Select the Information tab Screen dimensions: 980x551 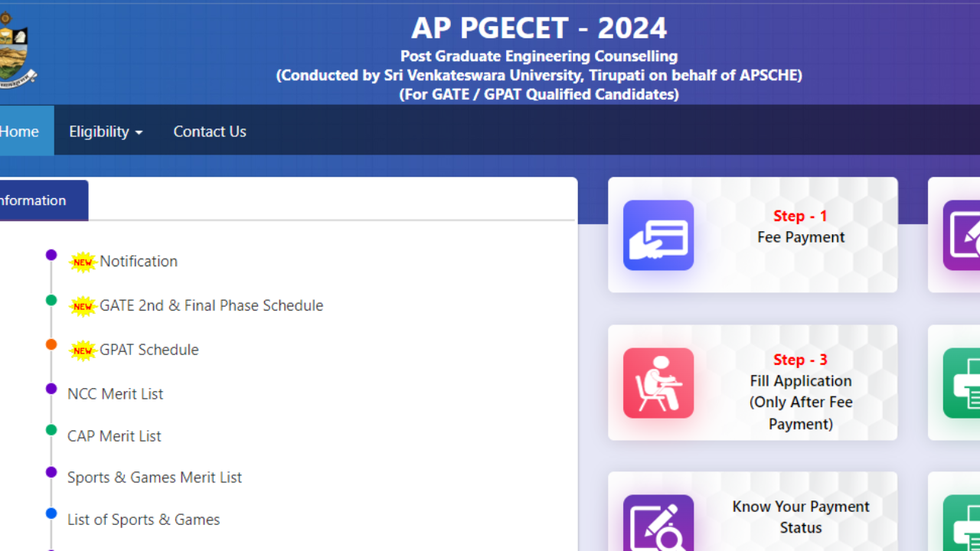click(x=34, y=201)
